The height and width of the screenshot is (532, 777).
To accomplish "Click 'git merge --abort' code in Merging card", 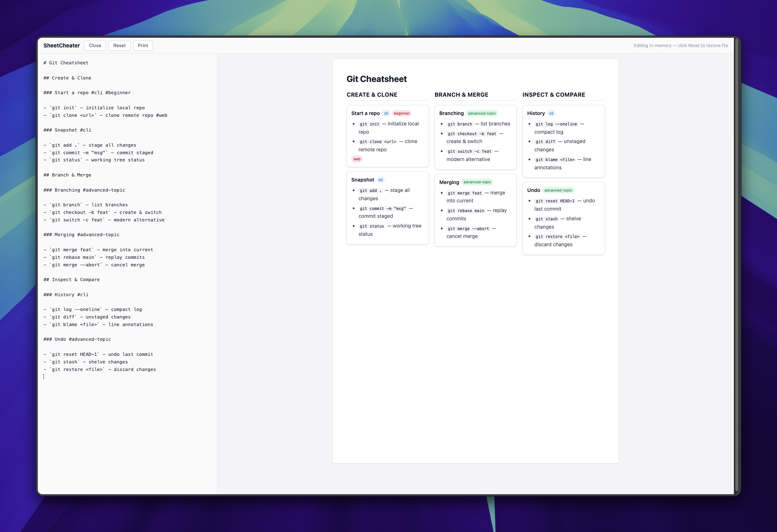I will (x=468, y=229).
